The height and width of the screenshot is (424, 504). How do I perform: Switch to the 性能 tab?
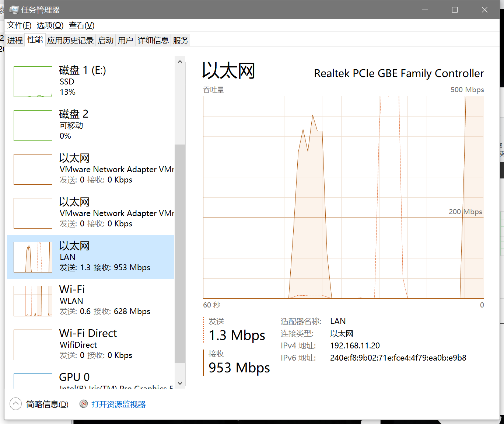(35, 40)
